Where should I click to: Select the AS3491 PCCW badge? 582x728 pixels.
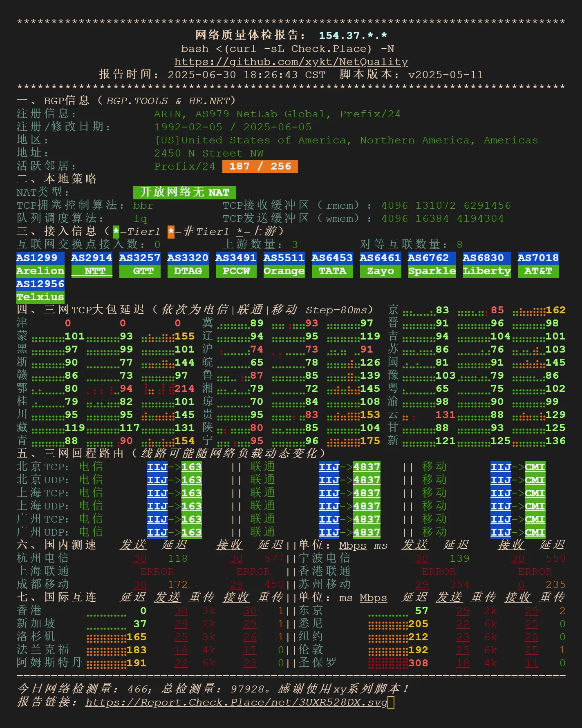236,264
